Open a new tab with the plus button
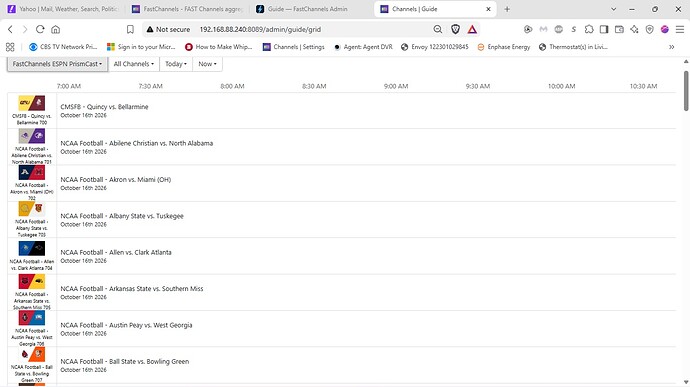Viewport: 690px width, 387px height. click(507, 9)
